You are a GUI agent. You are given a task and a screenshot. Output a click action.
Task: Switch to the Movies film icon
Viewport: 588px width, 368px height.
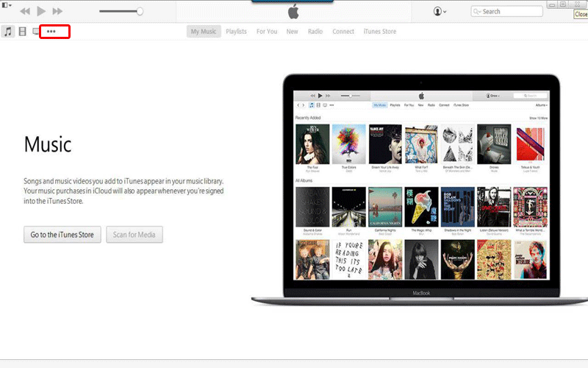click(x=23, y=32)
